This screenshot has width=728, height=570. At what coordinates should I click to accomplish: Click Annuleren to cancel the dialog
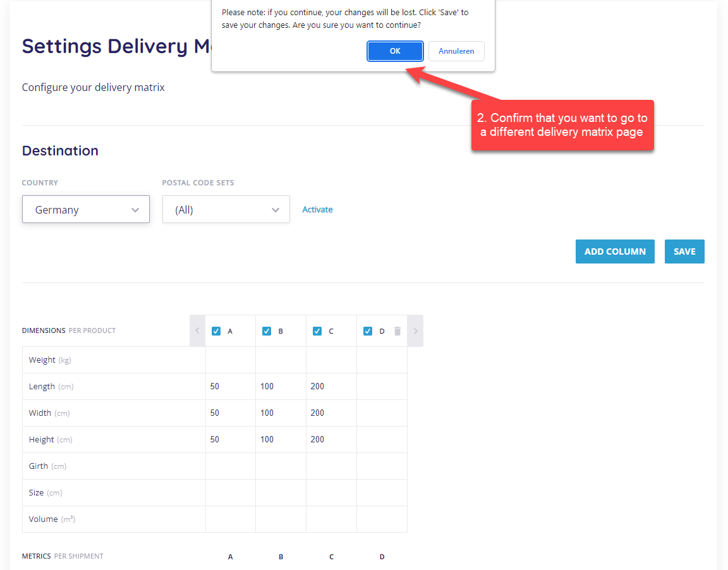pyautogui.click(x=456, y=51)
